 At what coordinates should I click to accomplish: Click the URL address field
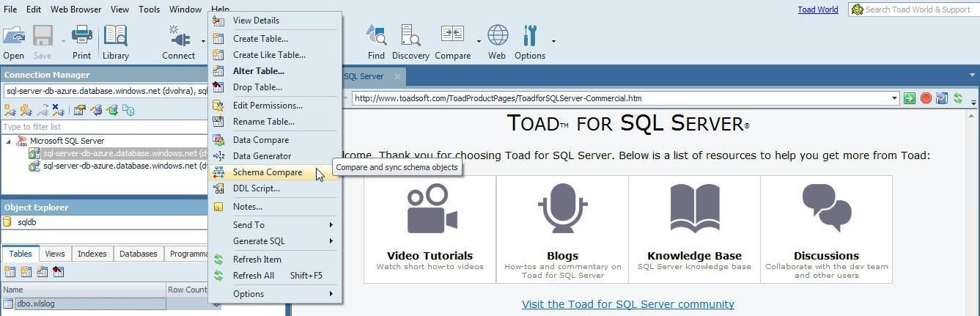point(625,98)
